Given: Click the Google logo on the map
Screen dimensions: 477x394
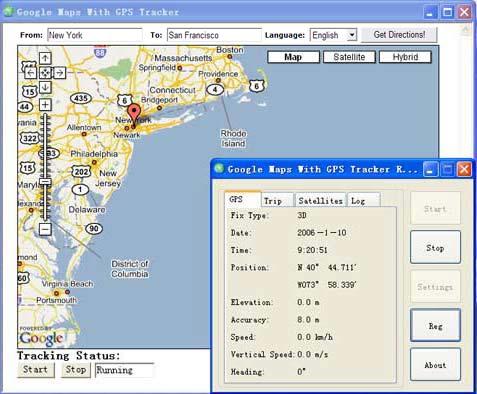Looking at the screenshot, I should click(x=41, y=338).
